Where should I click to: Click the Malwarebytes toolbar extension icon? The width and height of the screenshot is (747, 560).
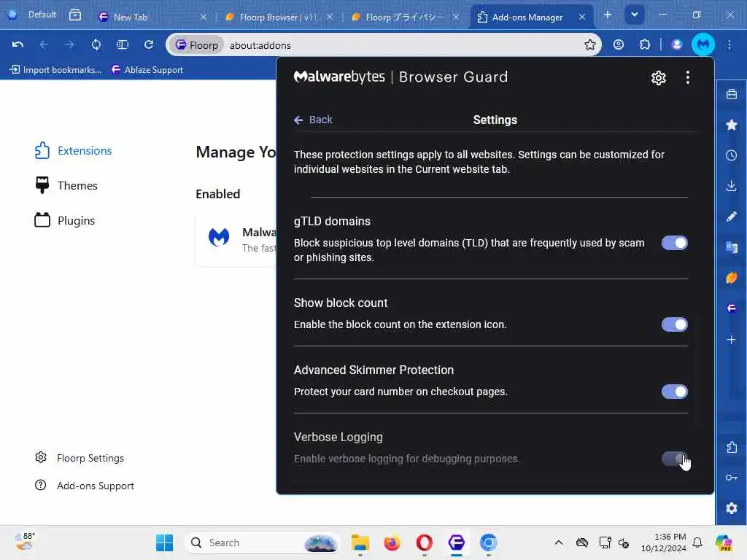pos(703,44)
